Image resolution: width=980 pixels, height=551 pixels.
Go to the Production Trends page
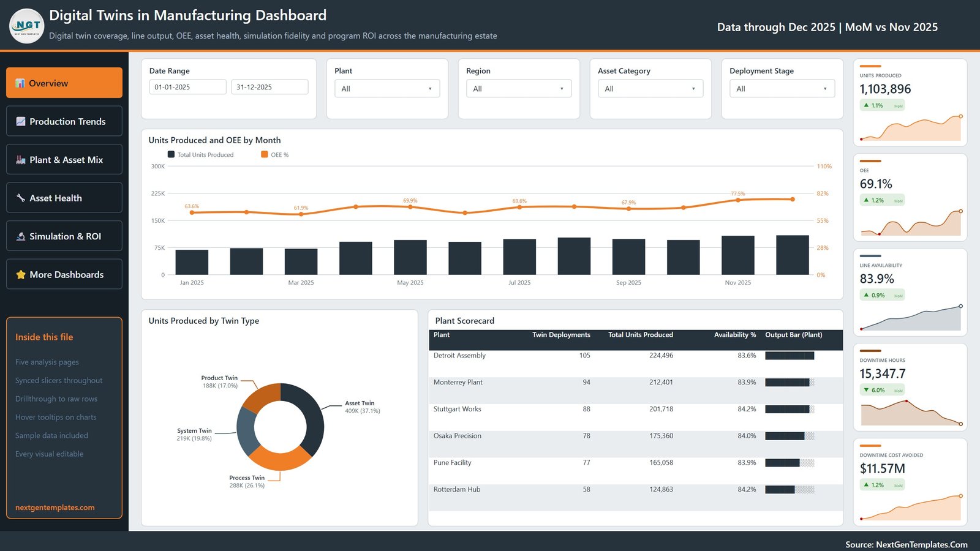click(64, 121)
